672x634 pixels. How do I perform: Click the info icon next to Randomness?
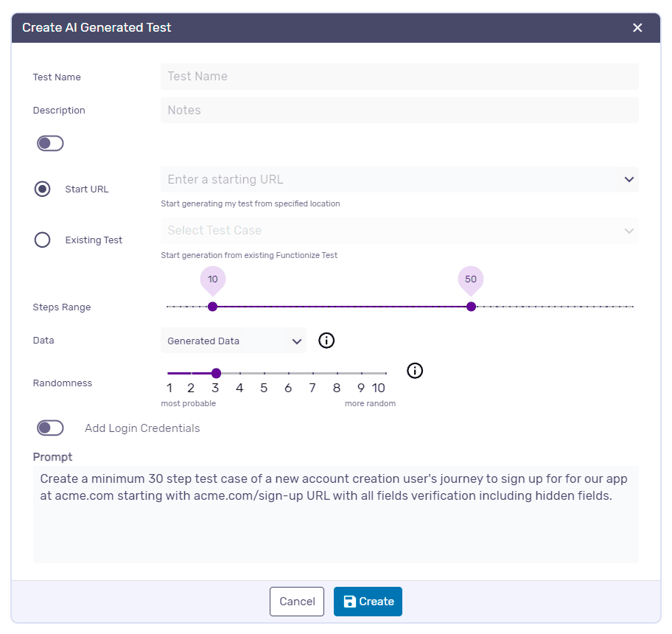[415, 371]
